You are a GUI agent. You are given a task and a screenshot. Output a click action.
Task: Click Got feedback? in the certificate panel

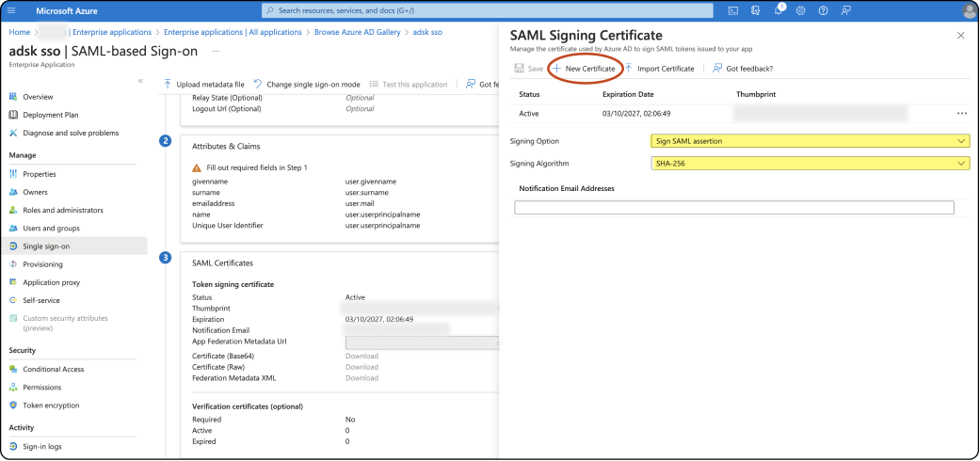pos(743,69)
